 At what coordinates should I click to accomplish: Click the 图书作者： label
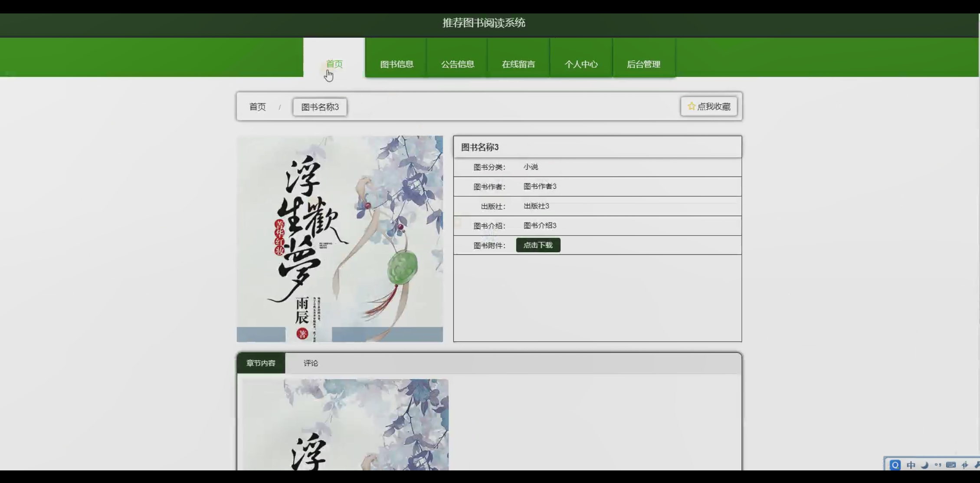coord(489,187)
